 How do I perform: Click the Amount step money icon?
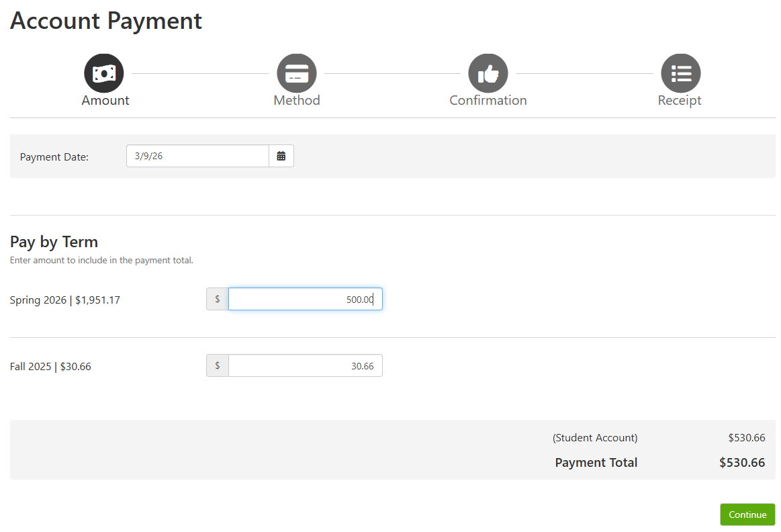pos(104,73)
